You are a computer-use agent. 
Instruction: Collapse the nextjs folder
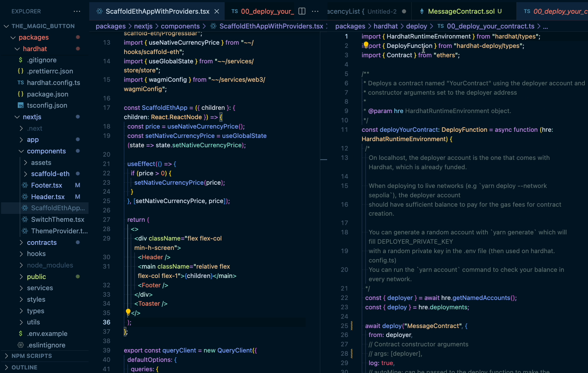[x=17, y=117]
